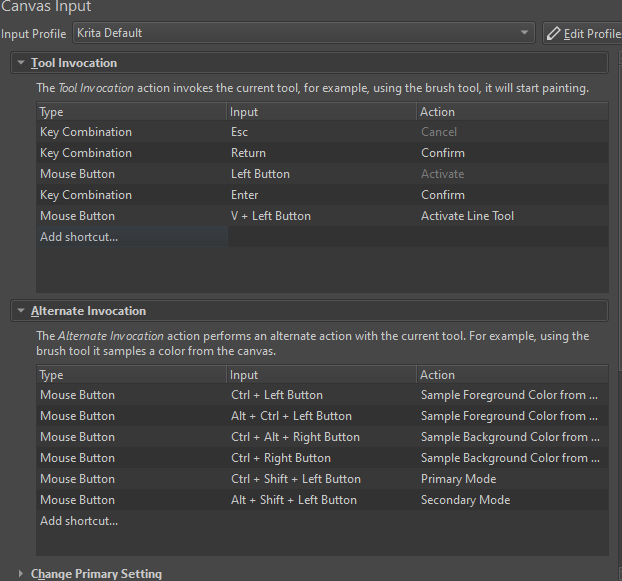Expand the Change Primary Setting section
This screenshot has width=622, height=581.
pyautogui.click(x=22, y=574)
